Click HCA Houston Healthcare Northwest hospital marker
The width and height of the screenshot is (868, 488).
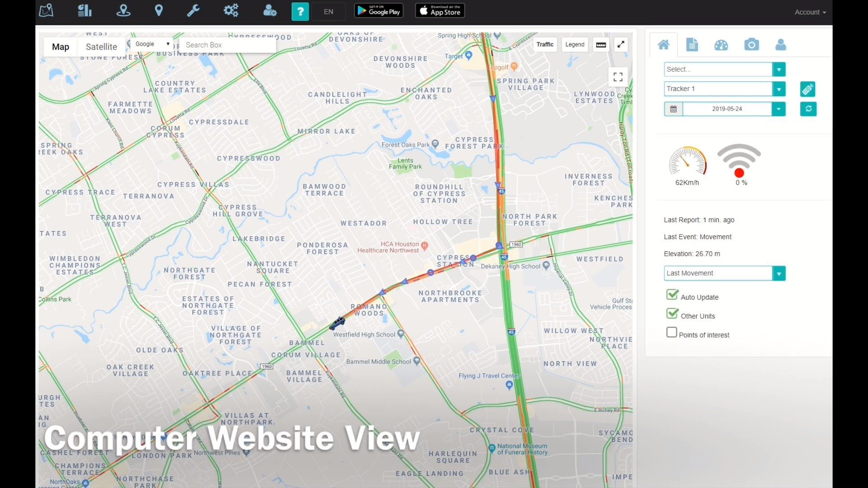point(424,246)
